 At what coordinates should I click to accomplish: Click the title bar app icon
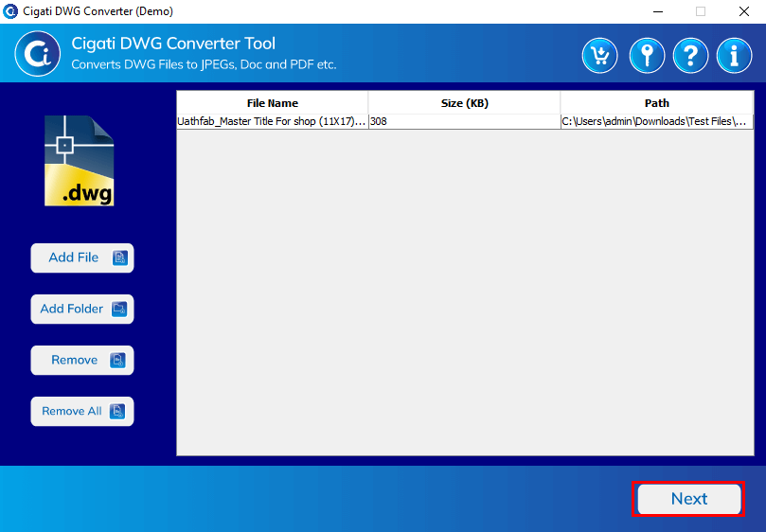(10, 11)
